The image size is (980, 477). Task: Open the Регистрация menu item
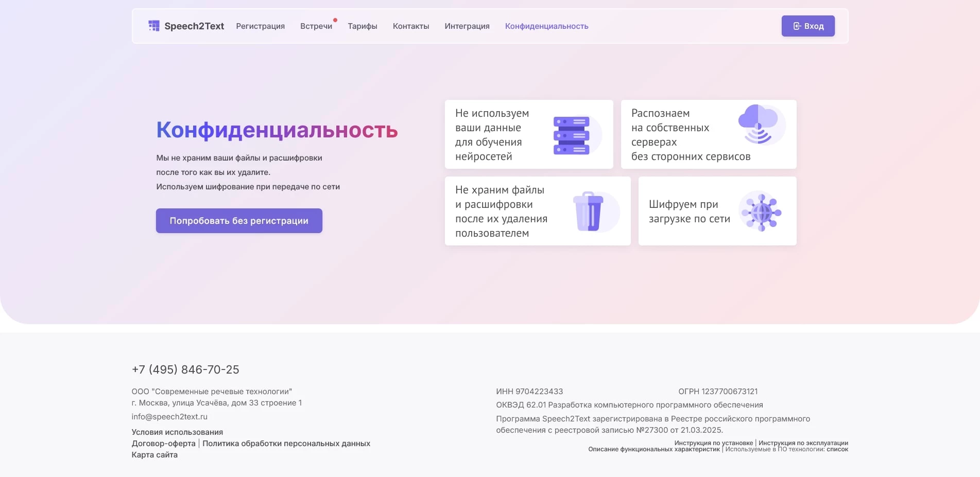(x=260, y=26)
